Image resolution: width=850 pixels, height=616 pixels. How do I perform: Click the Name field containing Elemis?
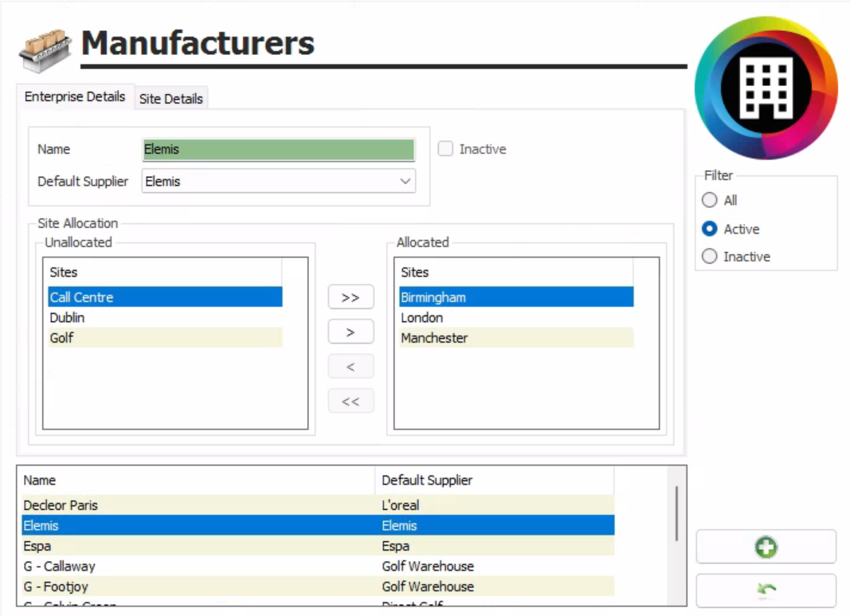(x=279, y=150)
